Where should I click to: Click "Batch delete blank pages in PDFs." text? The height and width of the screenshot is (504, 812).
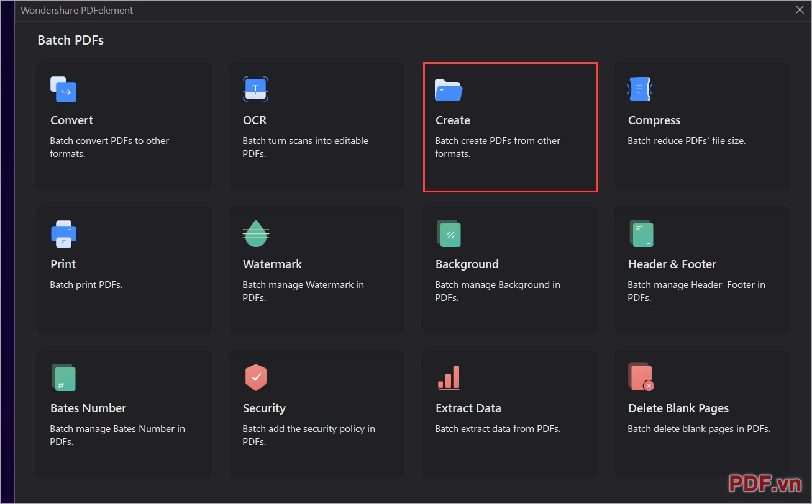coord(699,429)
